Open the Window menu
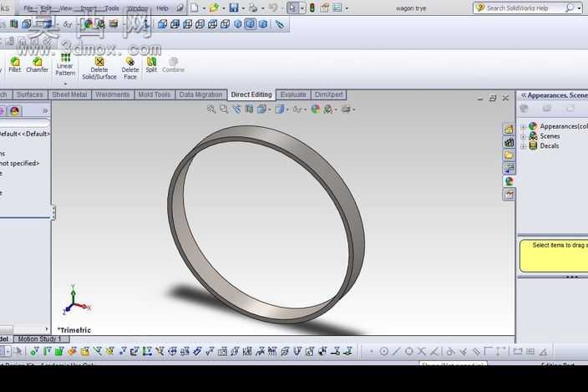The image size is (588, 392). click(x=137, y=8)
